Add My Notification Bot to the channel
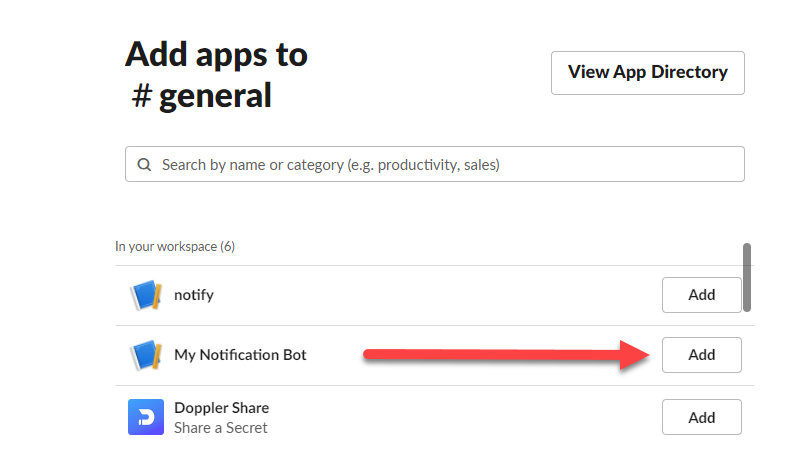 (701, 355)
